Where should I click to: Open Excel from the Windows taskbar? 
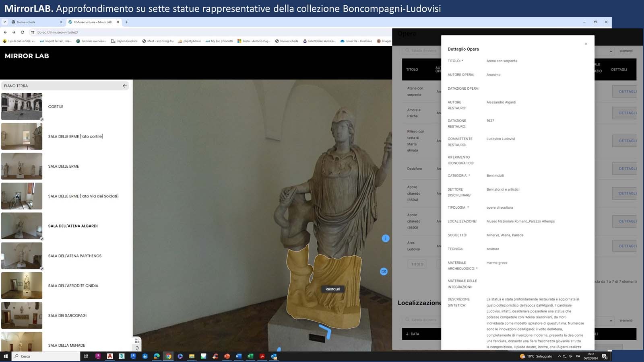250,356
